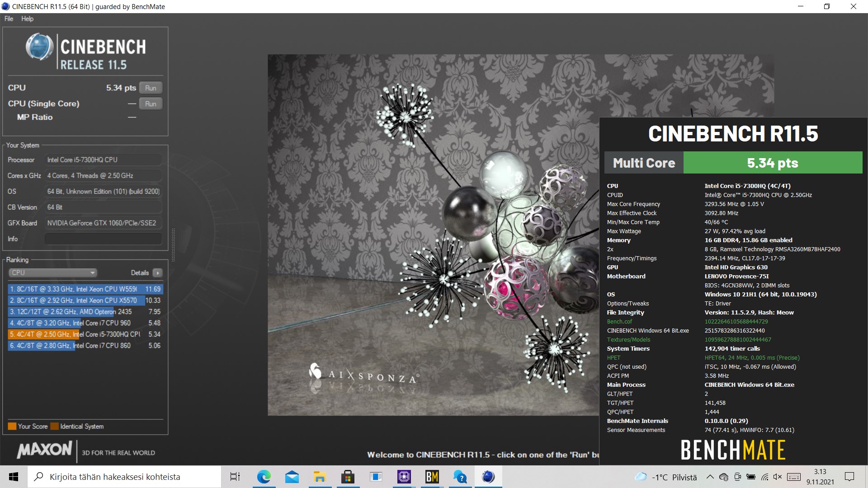The width and height of the screenshot is (868, 488).
Task: Open clock showing 3.13 9.11.2021
Action: pyautogui.click(x=820, y=477)
